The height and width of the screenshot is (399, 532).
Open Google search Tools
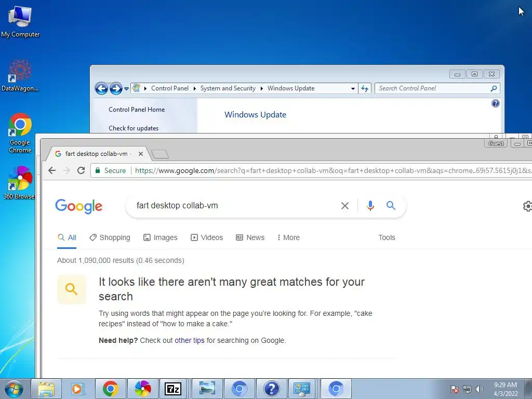tap(387, 237)
